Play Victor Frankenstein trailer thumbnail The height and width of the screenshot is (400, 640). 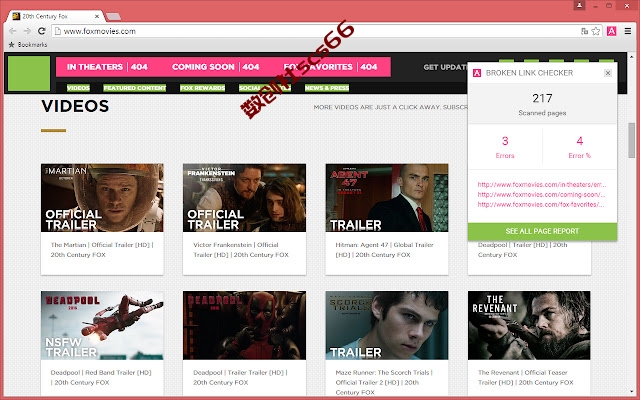pyautogui.click(x=244, y=198)
